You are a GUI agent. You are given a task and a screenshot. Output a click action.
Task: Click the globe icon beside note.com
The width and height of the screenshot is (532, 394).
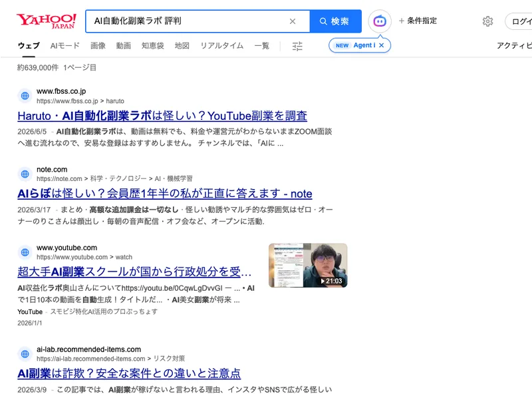25,174
